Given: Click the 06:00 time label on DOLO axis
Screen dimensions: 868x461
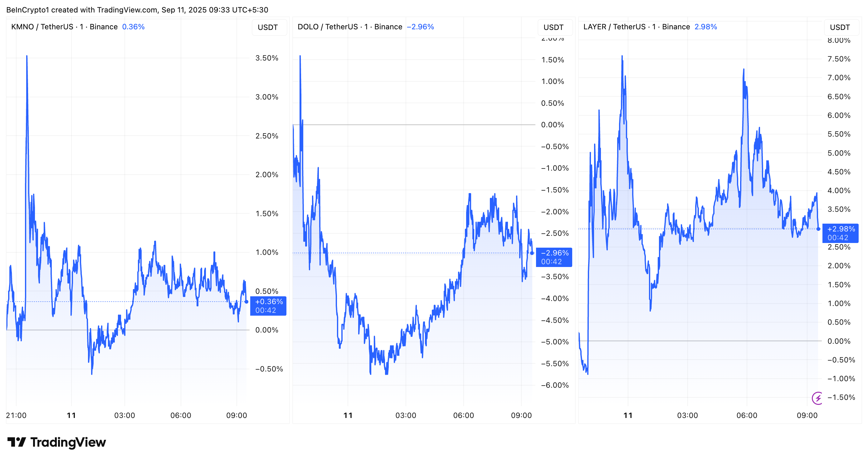Looking at the screenshot, I should (x=463, y=415).
